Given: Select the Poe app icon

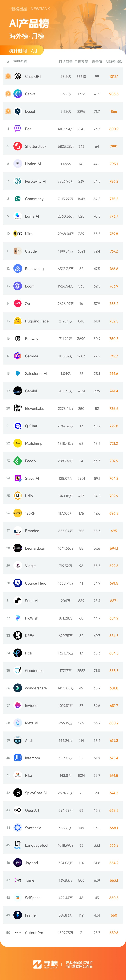Looking at the screenshot, I should coord(18,129).
